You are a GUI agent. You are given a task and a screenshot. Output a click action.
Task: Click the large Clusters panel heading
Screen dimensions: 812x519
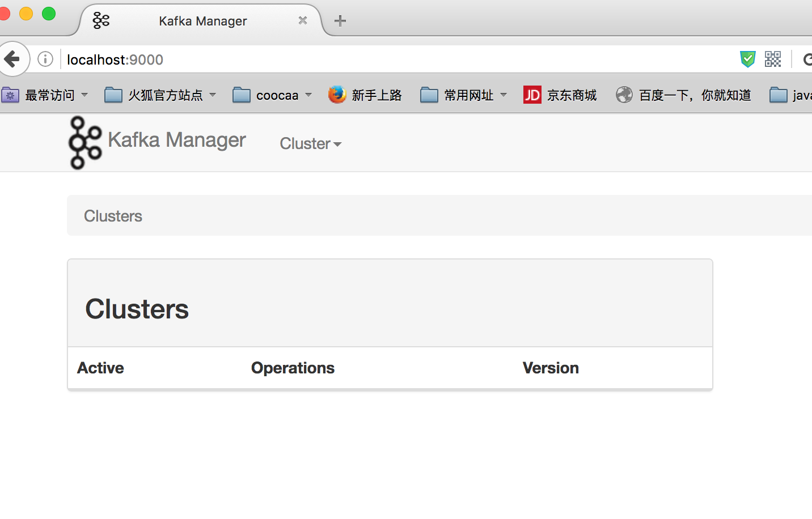coord(137,309)
